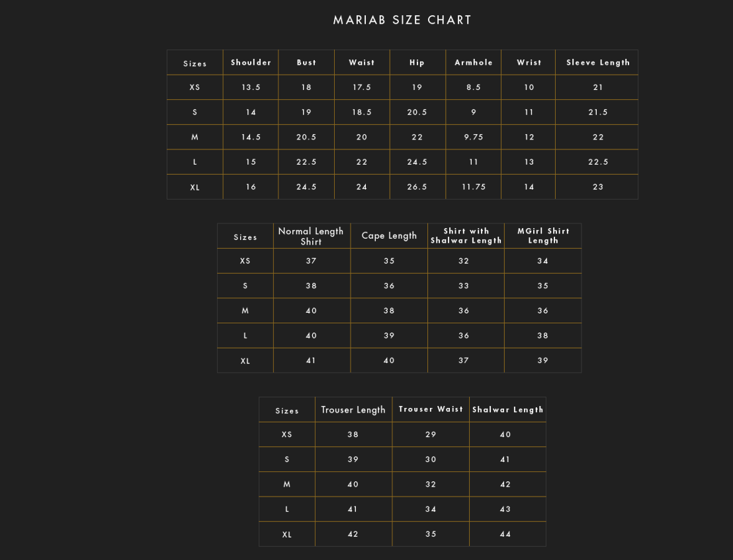Select the XL hip value 26.5
This screenshot has height=560, width=733.
(x=417, y=187)
